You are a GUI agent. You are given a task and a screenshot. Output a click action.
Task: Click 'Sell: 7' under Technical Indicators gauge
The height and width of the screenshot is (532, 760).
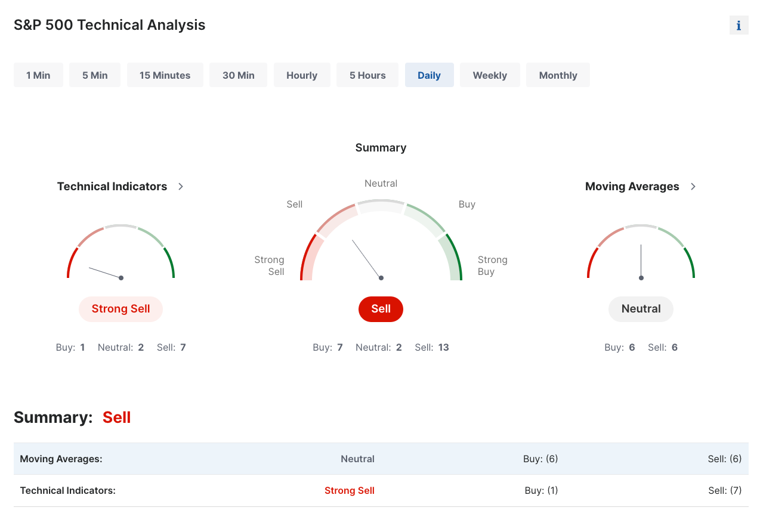point(171,347)
